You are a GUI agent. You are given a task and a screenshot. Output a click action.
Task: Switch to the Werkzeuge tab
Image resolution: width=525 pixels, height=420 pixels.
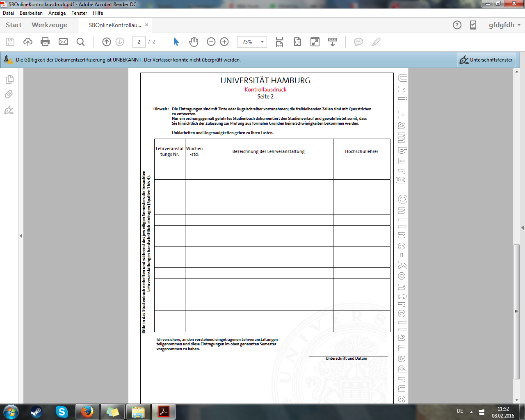pyautogui.click(x=50, y=25)
